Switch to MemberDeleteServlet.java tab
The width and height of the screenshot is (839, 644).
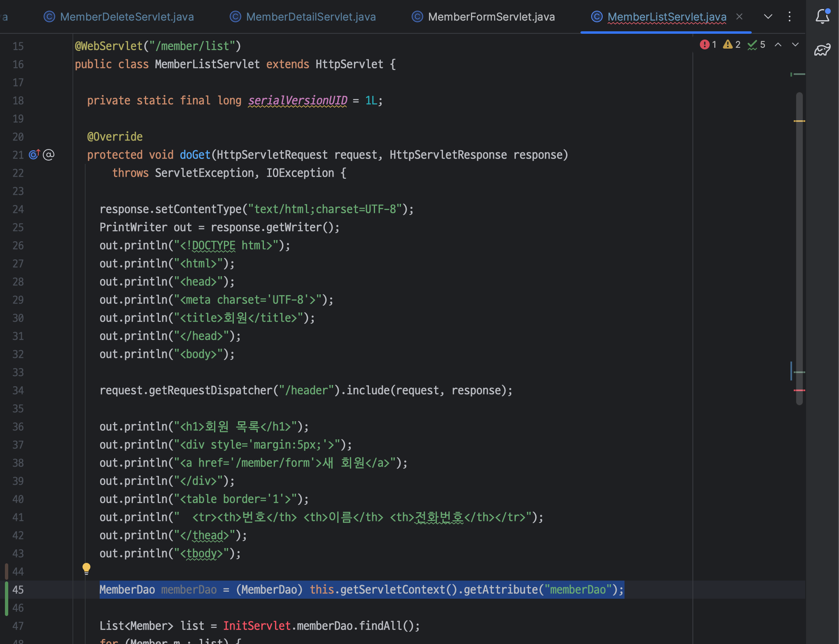127,16
